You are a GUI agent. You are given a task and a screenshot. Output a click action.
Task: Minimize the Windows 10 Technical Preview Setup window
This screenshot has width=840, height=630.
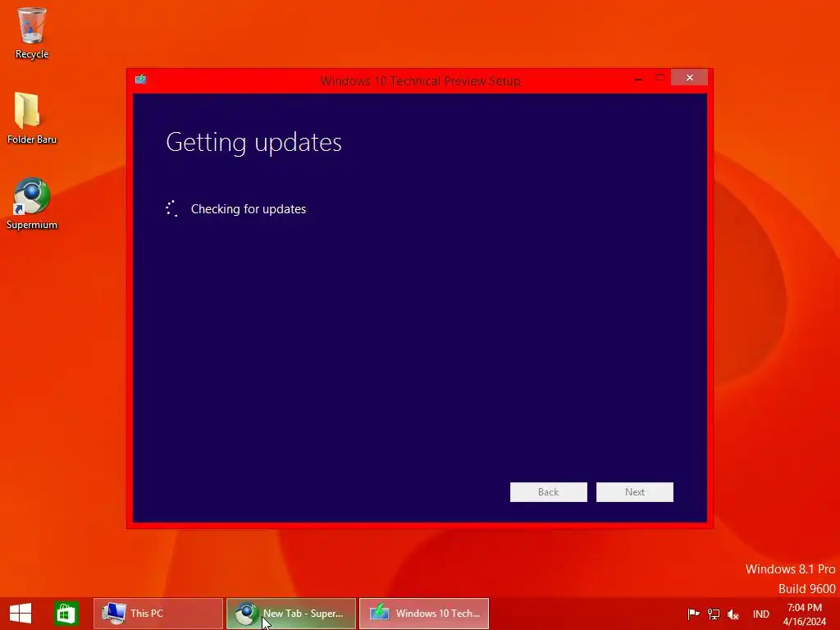[x=638, y=78]
